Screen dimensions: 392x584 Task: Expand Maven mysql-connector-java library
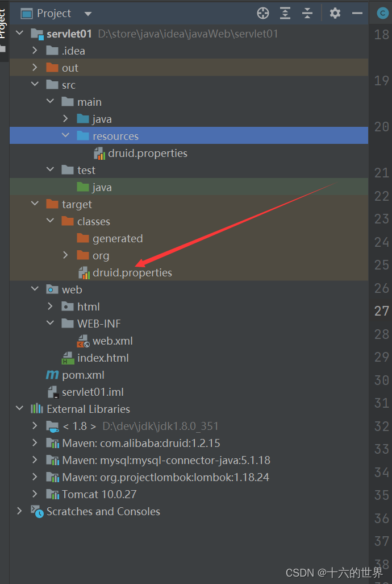coord(35,461)
